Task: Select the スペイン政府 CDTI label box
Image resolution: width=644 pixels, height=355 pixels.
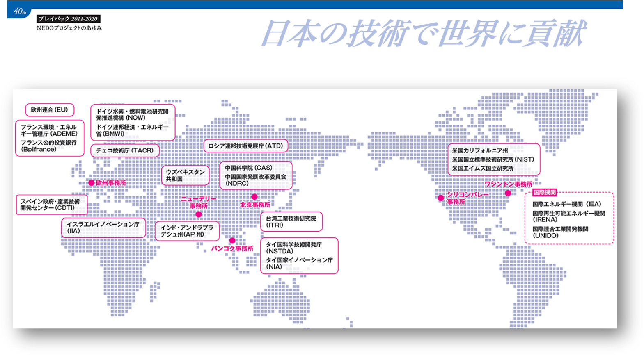Action: pyautogui.click(x=51, y=205)
